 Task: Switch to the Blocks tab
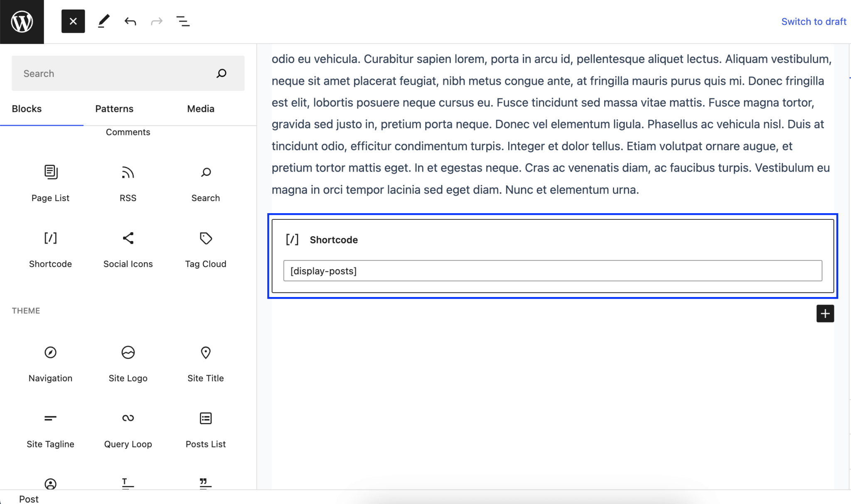tap(27, 109)
